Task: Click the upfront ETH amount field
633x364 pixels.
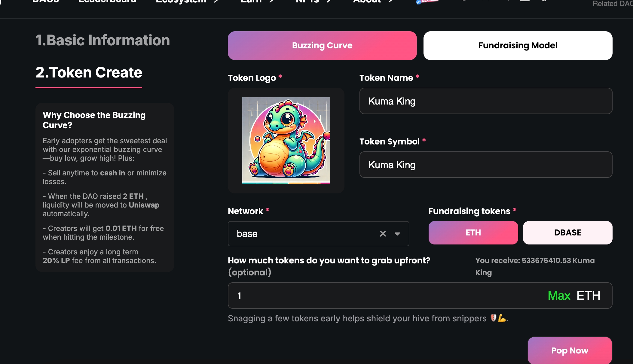Action: point(385,296)
